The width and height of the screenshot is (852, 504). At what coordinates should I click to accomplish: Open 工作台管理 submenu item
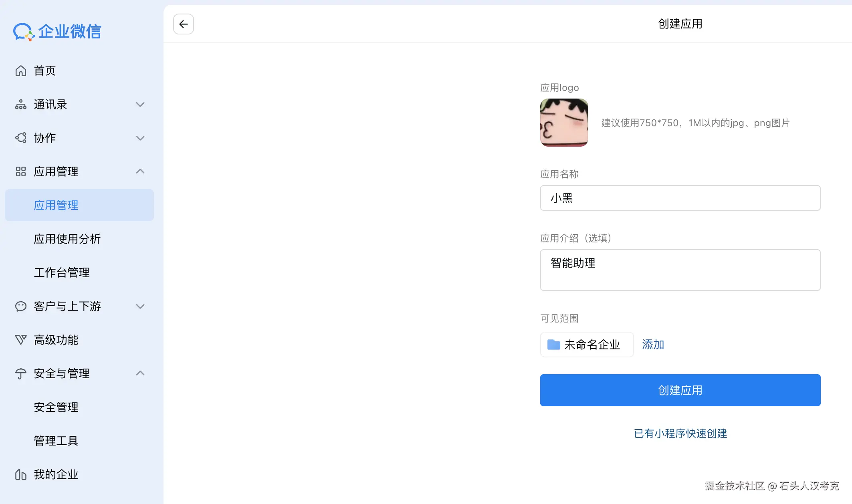[x=62, y=273]
